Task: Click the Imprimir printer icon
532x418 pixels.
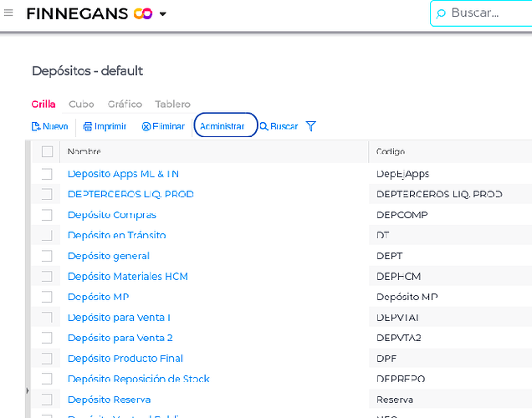Action: pyautogui.click(x=88, y=126)
